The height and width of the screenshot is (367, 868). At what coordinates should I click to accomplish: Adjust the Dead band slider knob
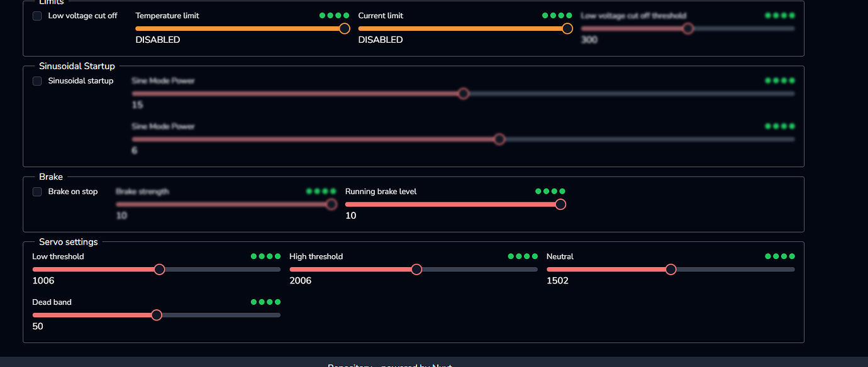pos(157,315)
